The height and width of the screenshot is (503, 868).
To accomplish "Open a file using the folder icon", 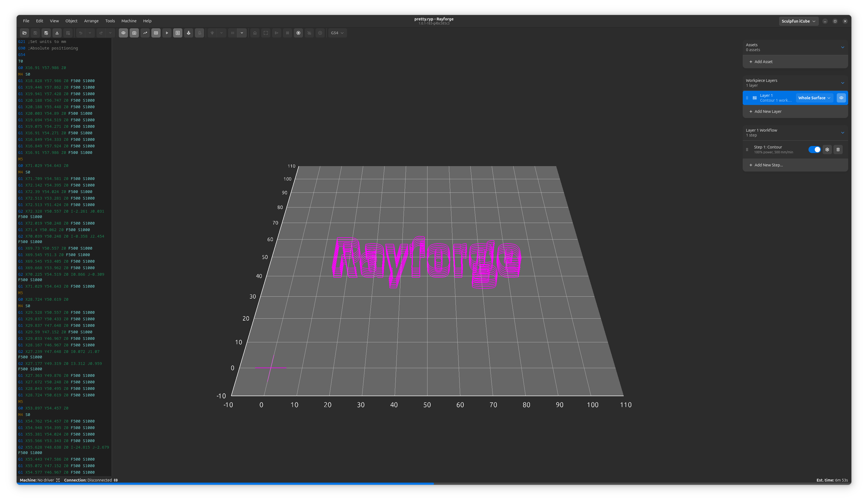I will (24, 33).
